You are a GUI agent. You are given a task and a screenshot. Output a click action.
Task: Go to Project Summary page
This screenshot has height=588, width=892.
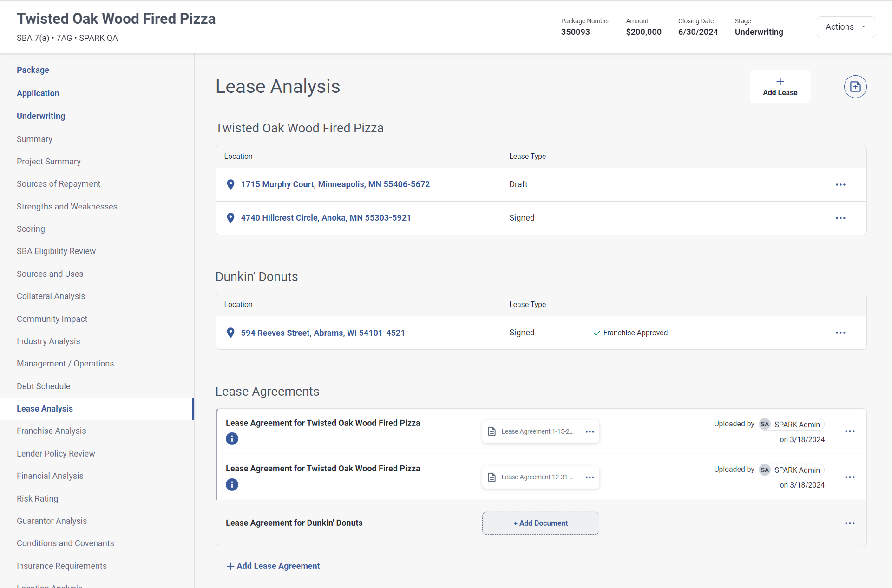(x=49, y=162)
